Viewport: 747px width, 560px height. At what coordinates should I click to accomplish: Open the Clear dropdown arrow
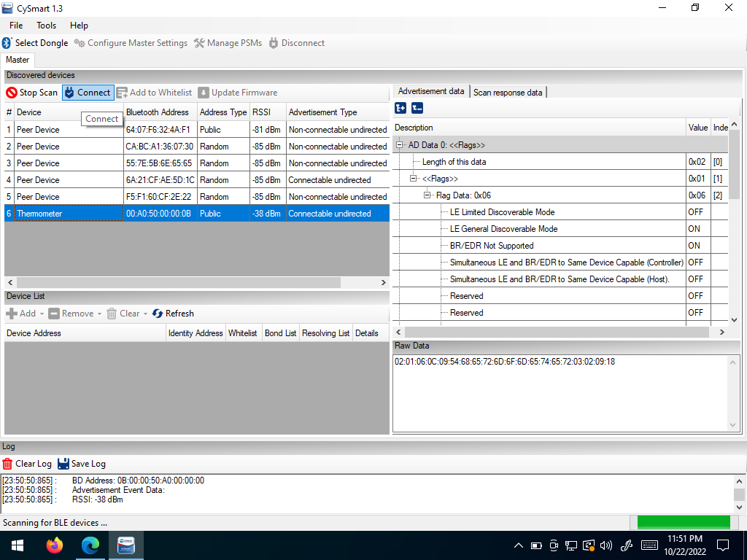click(x=145, y=314)
